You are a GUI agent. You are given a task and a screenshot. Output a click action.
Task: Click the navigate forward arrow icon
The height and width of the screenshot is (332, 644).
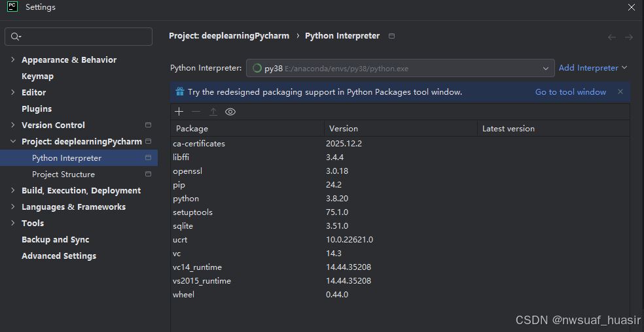point(629,37)
